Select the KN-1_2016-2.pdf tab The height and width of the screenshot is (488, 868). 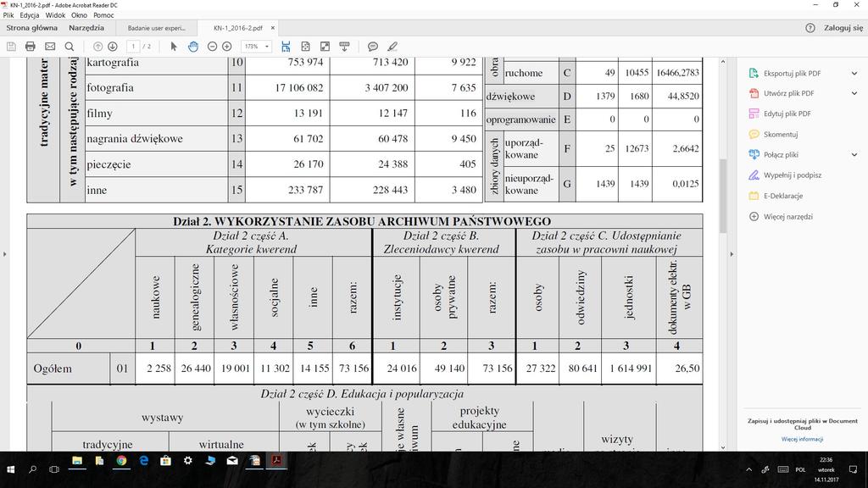238,28
